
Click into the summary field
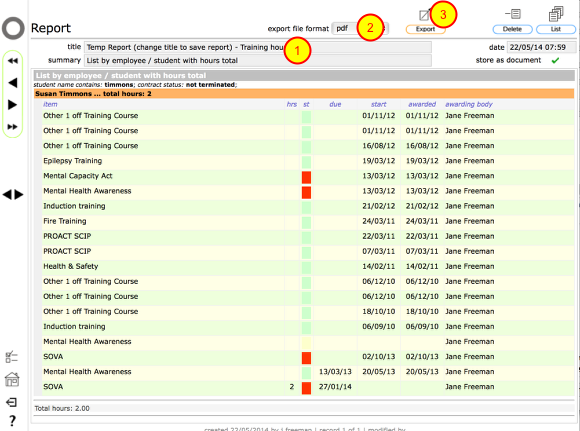[258, 61]
